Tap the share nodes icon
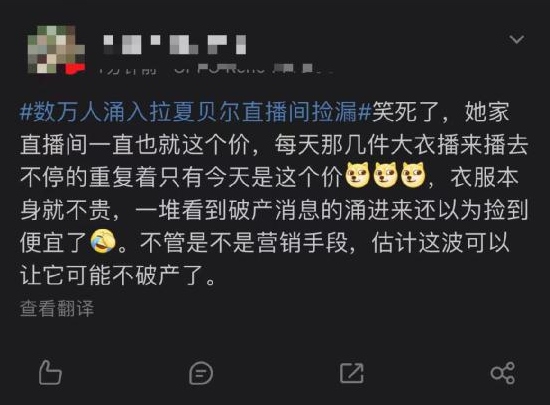550x405 pixels. [503, 373]
